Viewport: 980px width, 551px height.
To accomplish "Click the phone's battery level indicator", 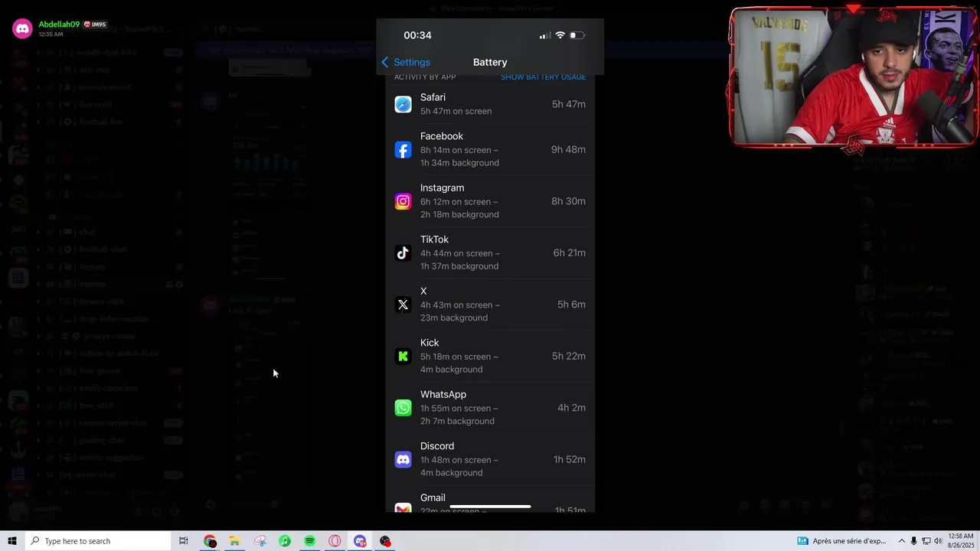I will [x=577, y=35].
